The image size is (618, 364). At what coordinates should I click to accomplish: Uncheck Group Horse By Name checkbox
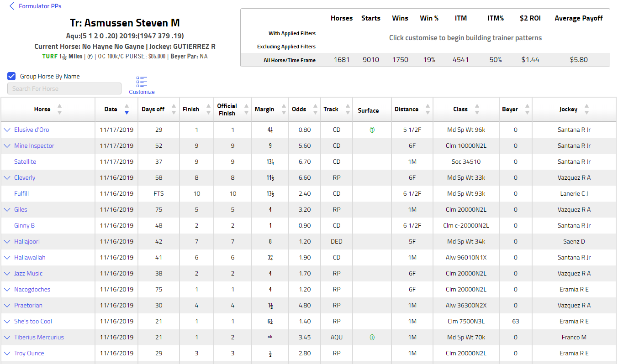point(12,76)
